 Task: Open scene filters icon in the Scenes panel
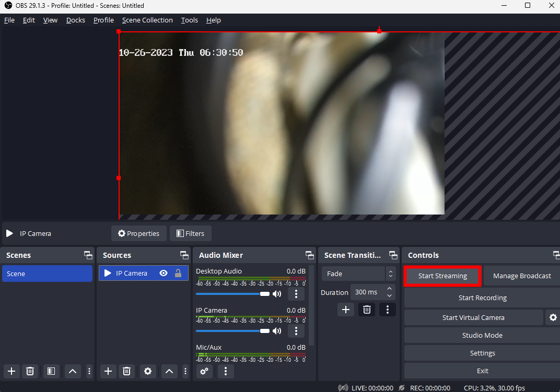51,371
